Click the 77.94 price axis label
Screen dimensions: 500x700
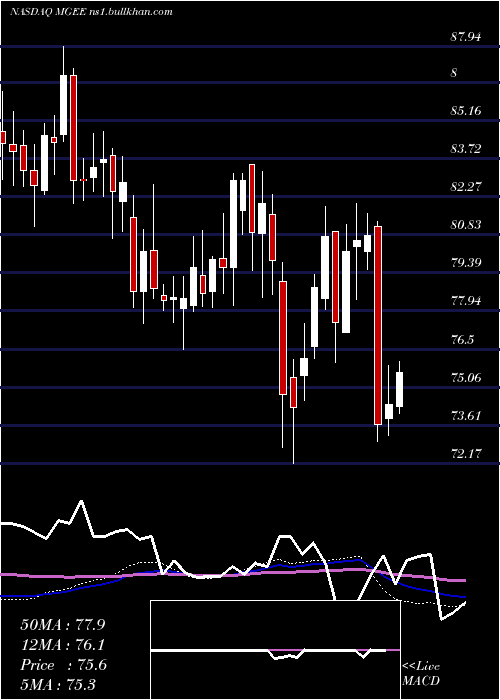(466, 300)
